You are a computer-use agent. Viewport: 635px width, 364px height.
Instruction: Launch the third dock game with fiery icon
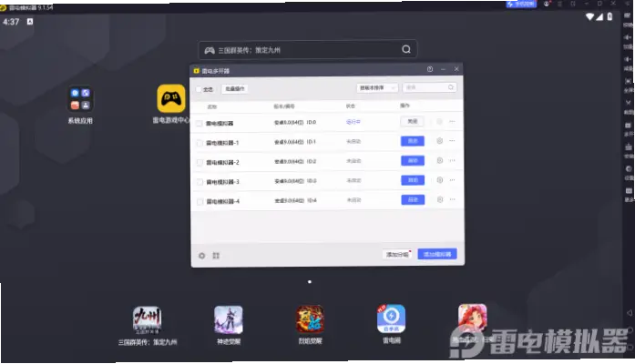point(310,319)
